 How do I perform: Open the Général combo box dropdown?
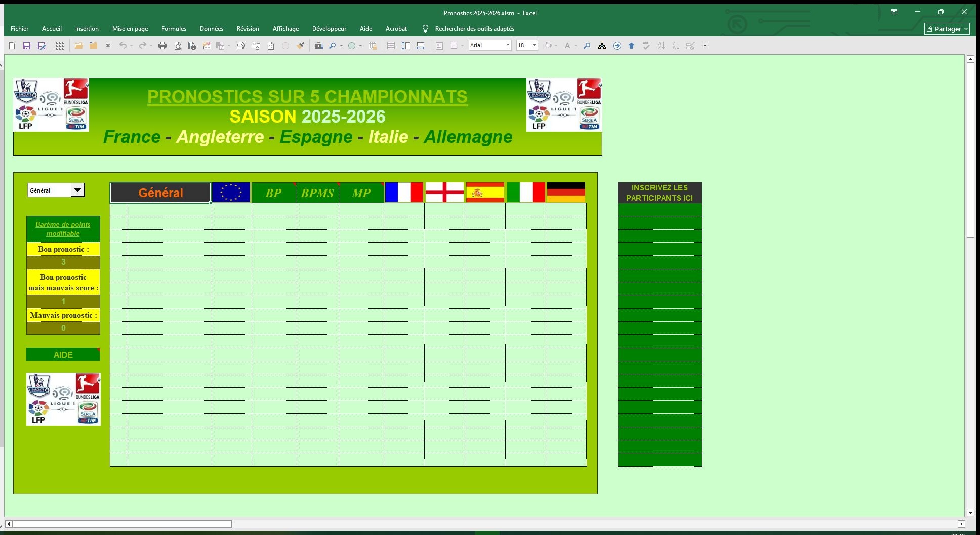point(77,190)
